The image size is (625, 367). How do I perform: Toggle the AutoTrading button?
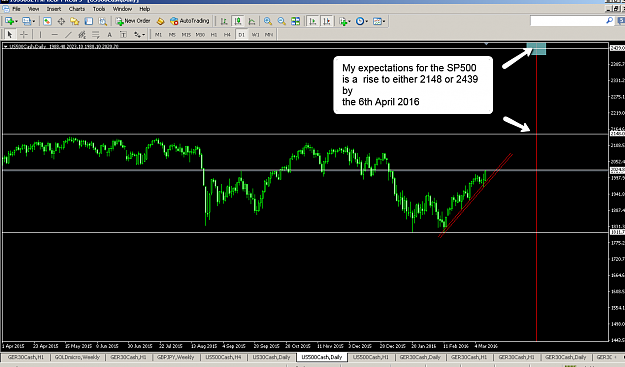[189, 21]
